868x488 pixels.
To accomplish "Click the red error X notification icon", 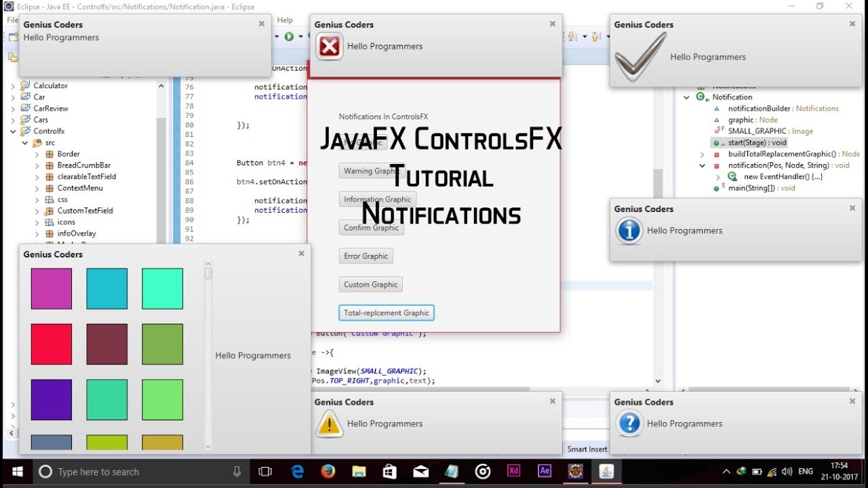I will 330,47.
